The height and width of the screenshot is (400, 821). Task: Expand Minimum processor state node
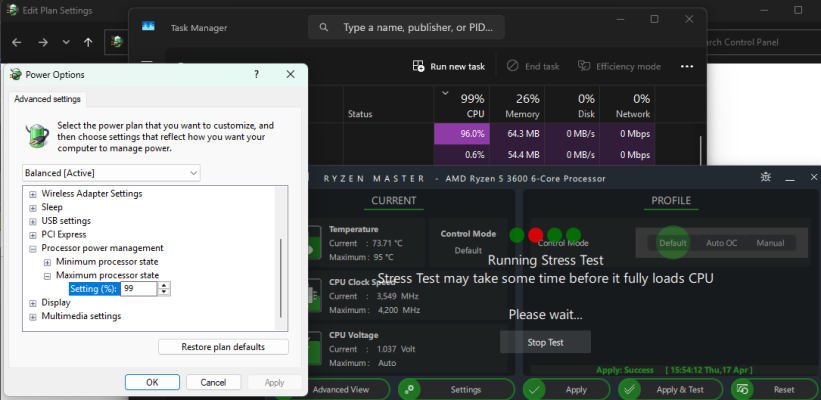pyautogui.click(x=47, y=262)
